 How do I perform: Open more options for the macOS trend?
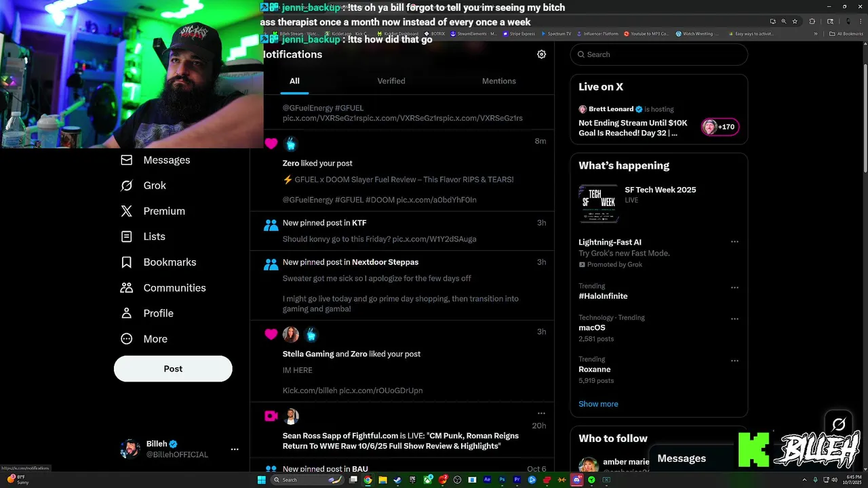[x=734, y=319]
